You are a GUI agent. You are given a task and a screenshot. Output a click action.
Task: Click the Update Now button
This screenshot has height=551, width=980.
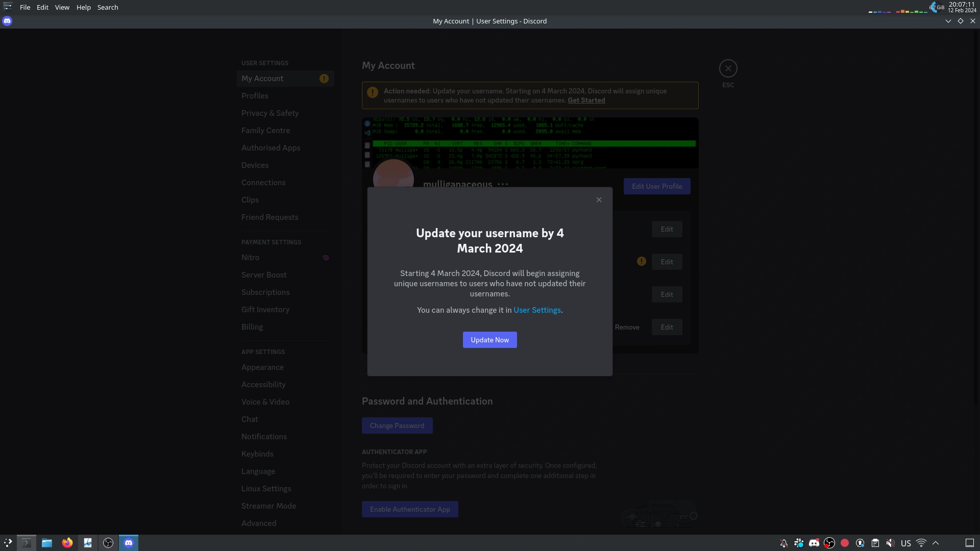(489, 340)
